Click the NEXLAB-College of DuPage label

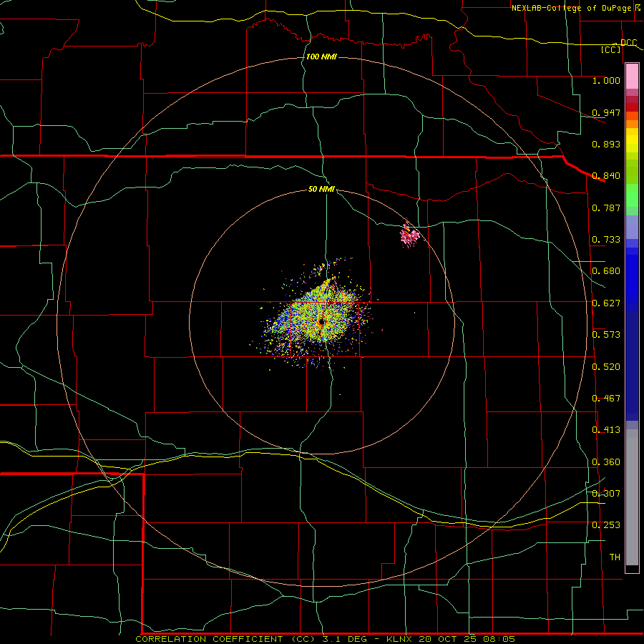571,8
